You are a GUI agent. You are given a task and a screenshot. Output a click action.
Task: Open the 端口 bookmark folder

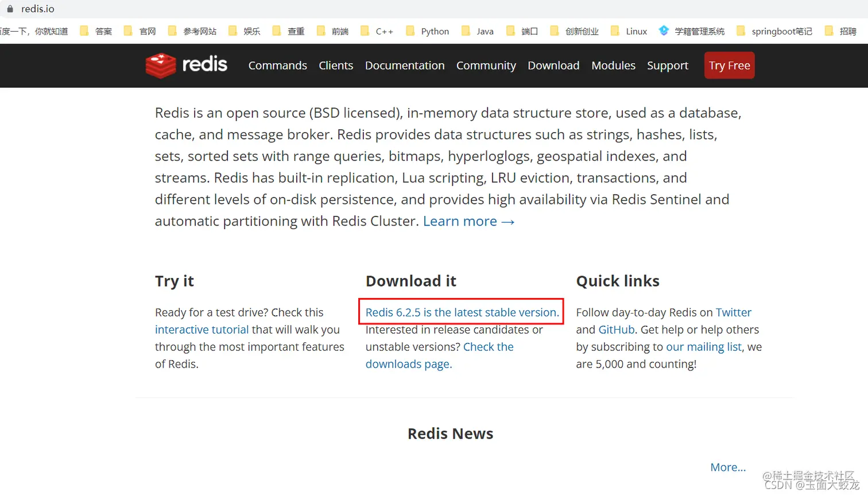coord(522,31)
